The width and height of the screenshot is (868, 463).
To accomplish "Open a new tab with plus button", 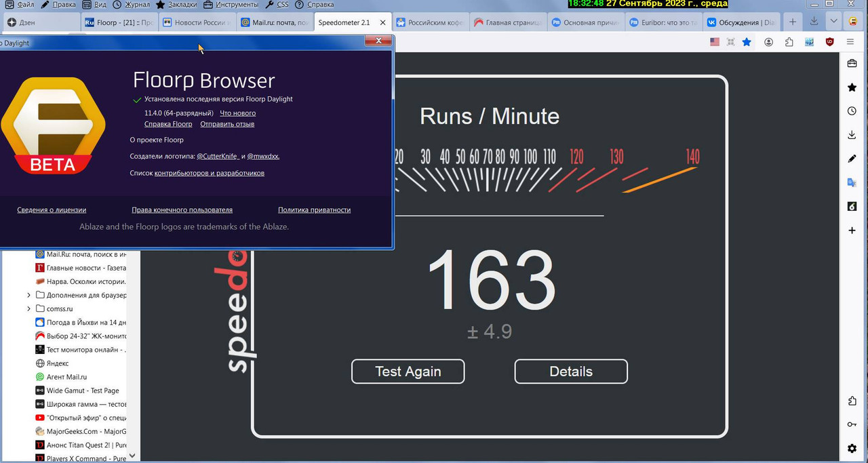I will pos(792,22).
